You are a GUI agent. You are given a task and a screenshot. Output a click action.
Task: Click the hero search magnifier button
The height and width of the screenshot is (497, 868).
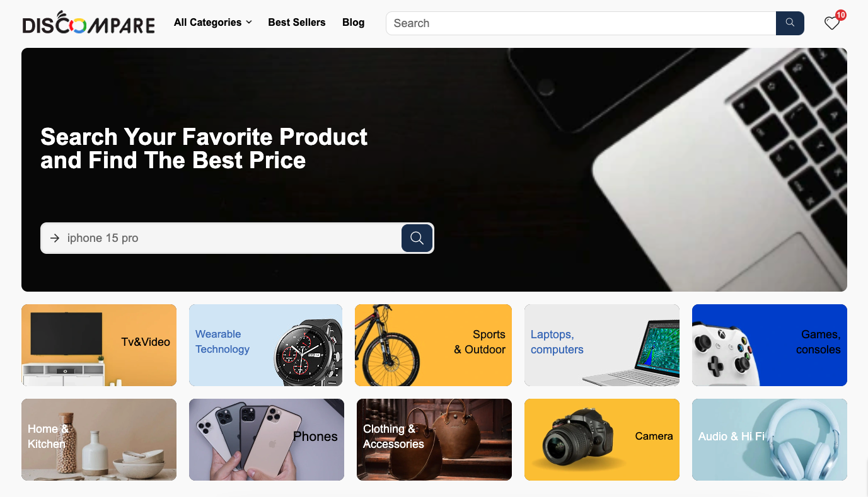[417, 238]
